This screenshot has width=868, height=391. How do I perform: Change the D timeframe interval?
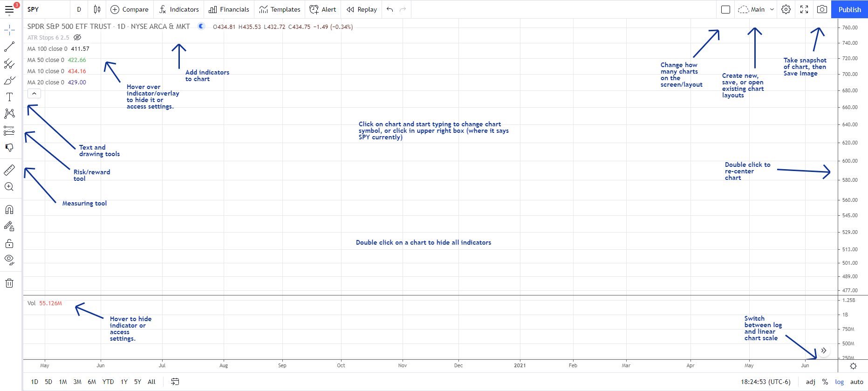79,9
